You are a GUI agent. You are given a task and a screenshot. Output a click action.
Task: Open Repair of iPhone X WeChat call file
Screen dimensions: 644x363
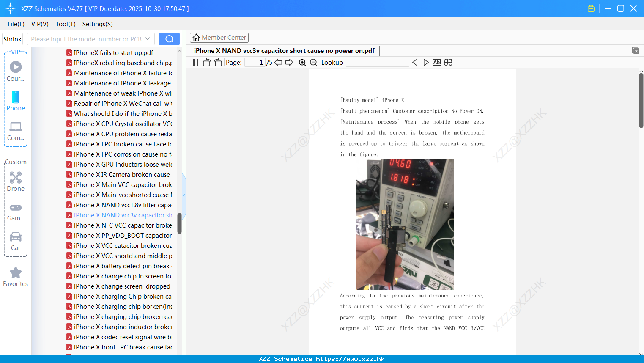119,103
